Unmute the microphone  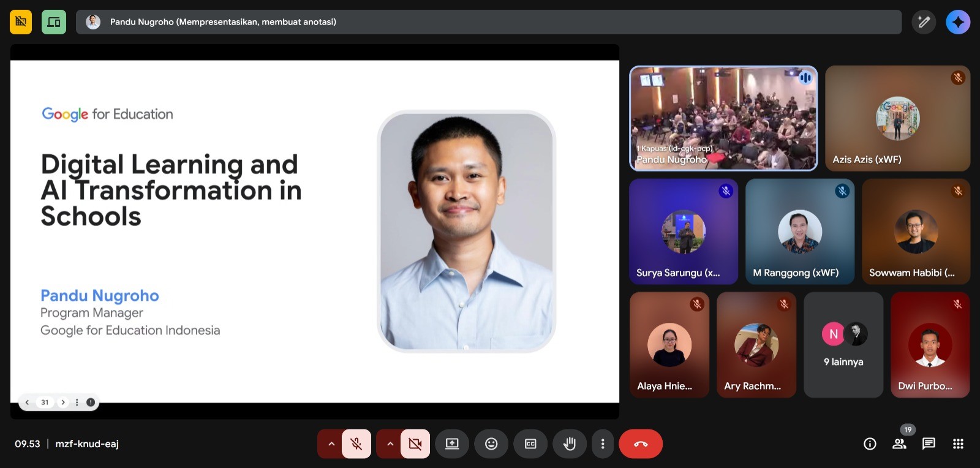pos(356,444)
